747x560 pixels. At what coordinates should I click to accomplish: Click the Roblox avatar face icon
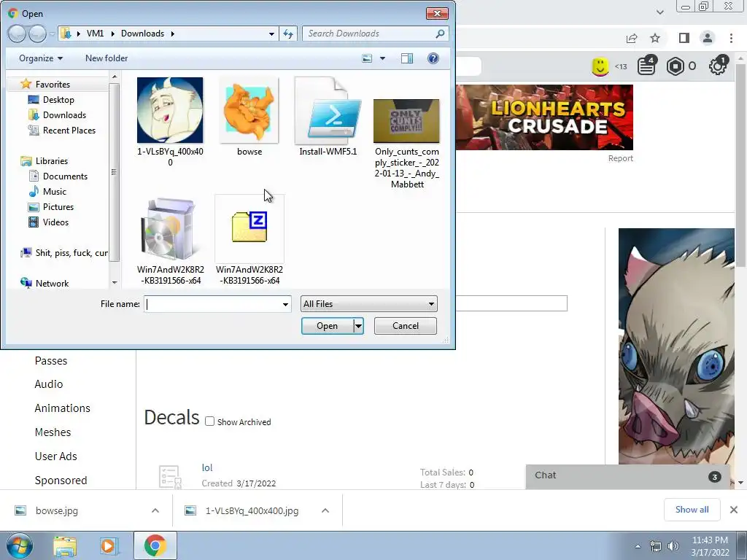click(600, 66)
